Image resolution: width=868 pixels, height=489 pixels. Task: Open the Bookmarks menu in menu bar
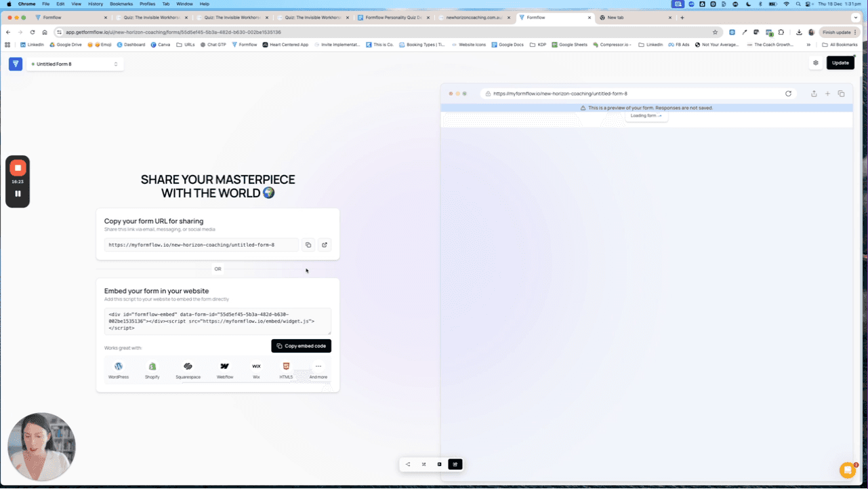pos(121,4)
